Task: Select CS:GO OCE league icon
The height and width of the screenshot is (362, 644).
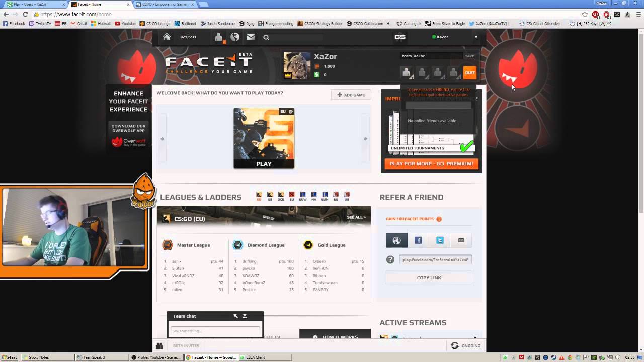Action: pyautogui.click(x=281, y=196)
